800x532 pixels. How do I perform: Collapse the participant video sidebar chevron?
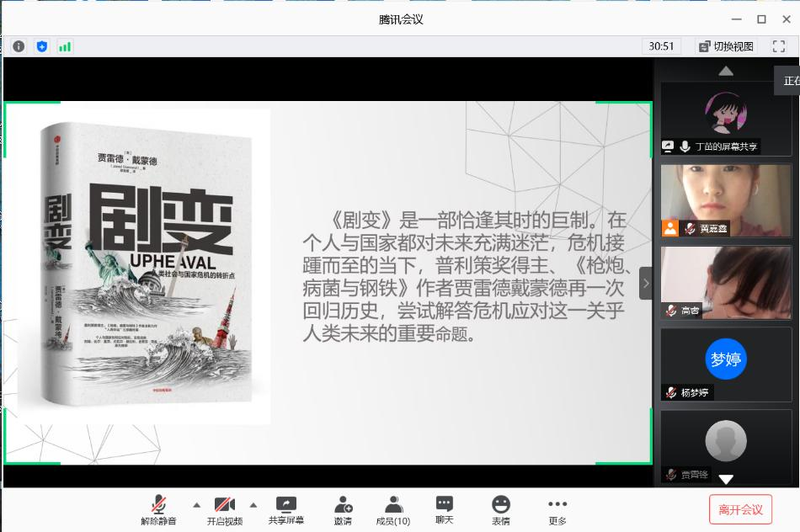646,284
